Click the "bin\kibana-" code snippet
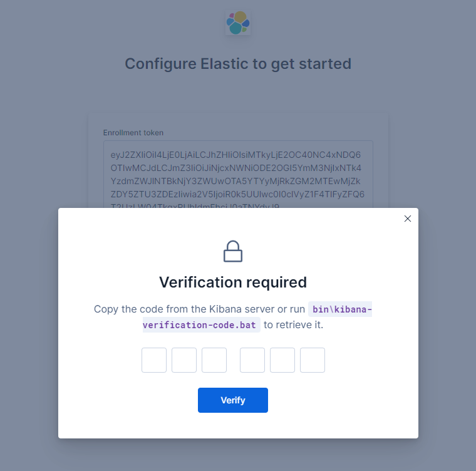 [x=341, y=309]
